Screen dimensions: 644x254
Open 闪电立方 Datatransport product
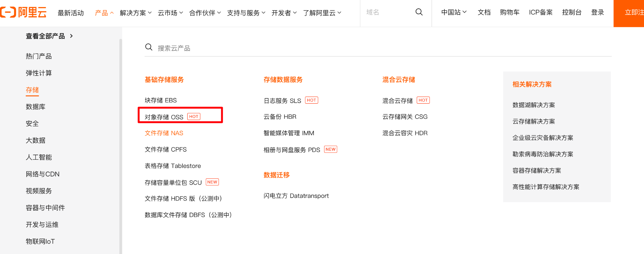[x=296, y=196]
